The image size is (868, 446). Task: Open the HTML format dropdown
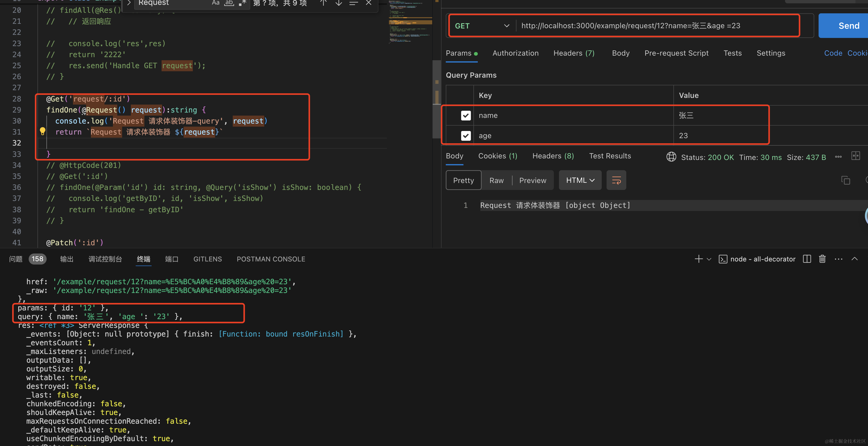pyautogui.click(x=580, y=180)
